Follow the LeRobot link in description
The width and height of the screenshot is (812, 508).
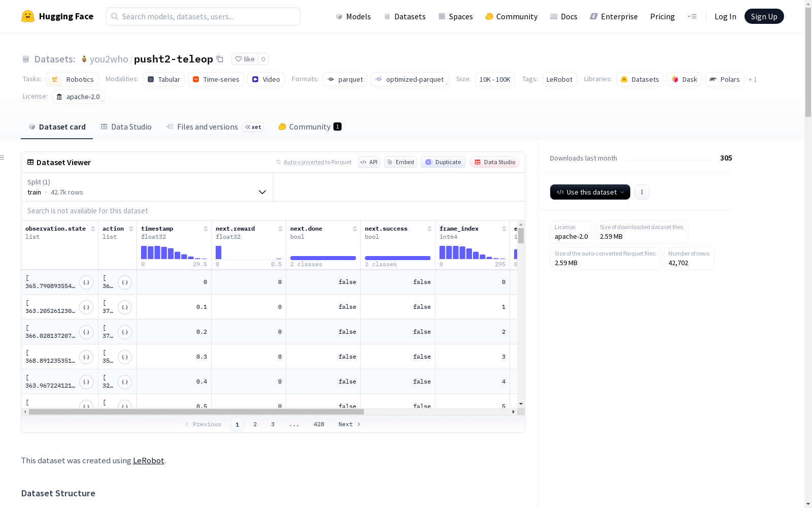(x=148, y=461)
